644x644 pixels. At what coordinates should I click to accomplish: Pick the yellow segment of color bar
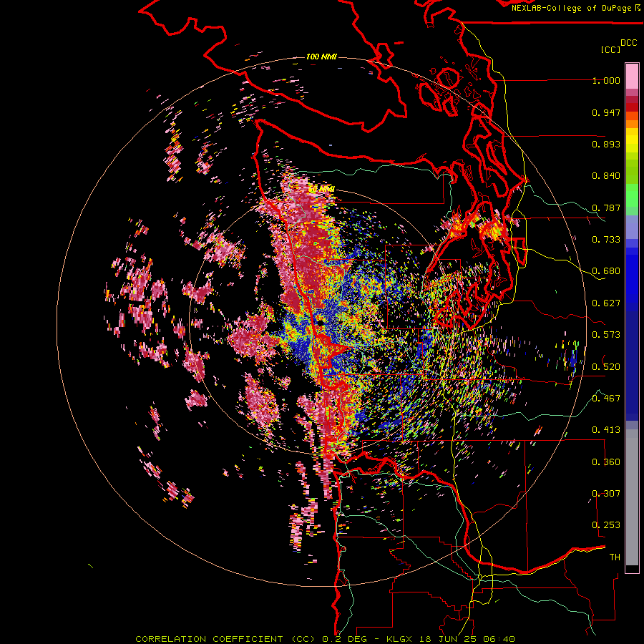coord(632,140)
